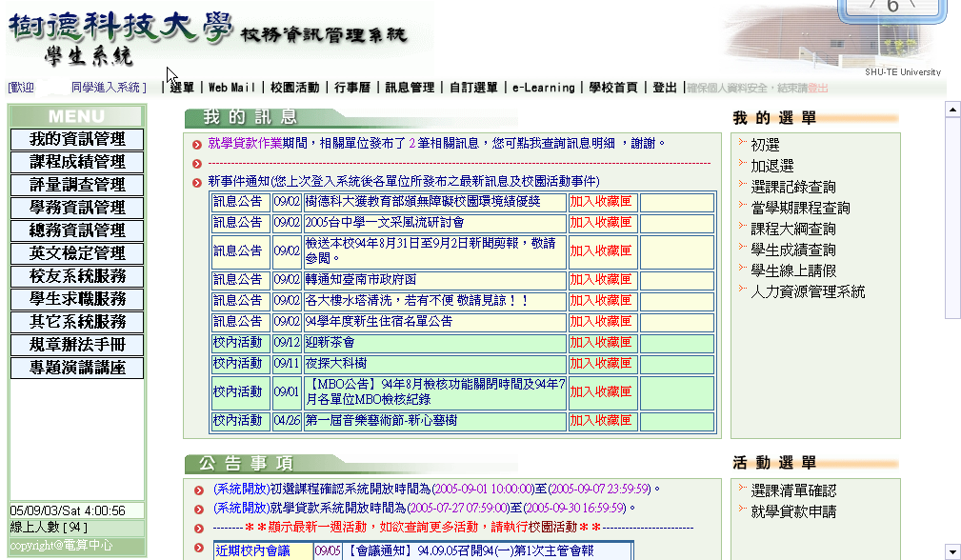Go to e-Learning in the top navigation
This screenshot has height=560, width=961.
pos(543,88)
